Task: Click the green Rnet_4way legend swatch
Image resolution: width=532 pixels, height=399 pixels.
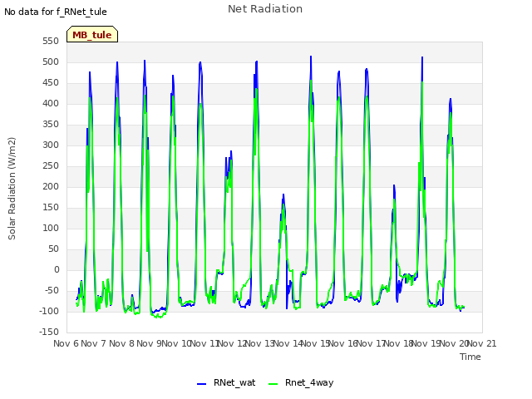Action: click(273, 384)
